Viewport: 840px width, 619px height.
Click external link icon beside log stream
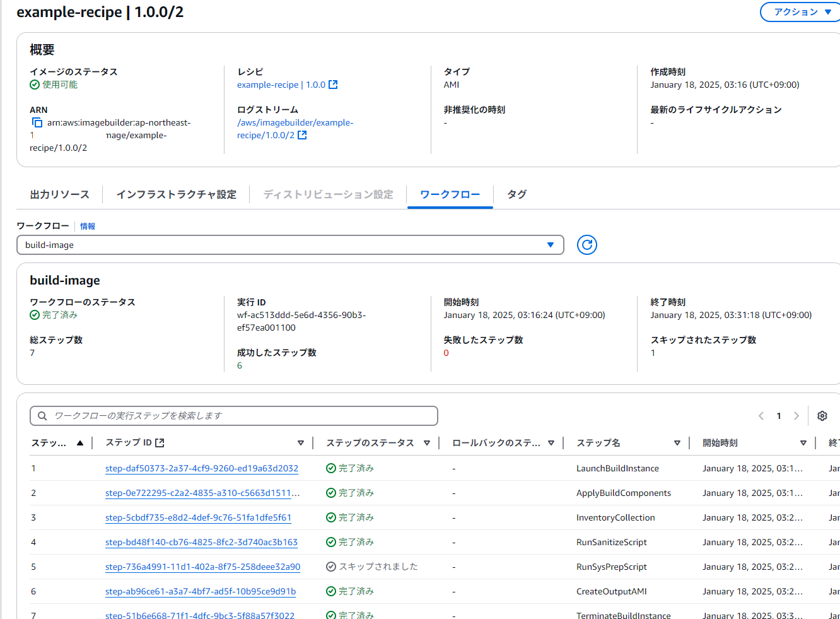(x=302, y=135)
